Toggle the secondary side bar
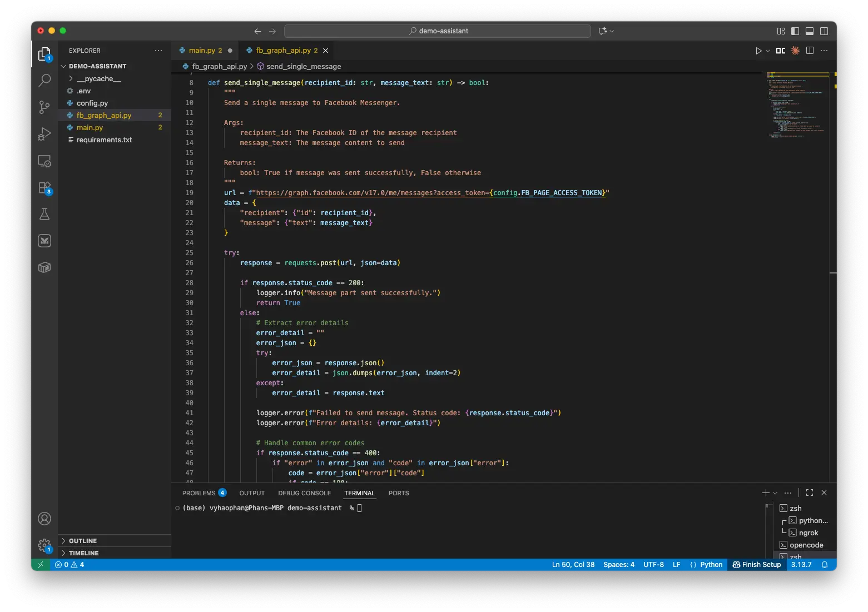Image resolution: width=868 pixels, height=612 pixels. click(824, 31)
